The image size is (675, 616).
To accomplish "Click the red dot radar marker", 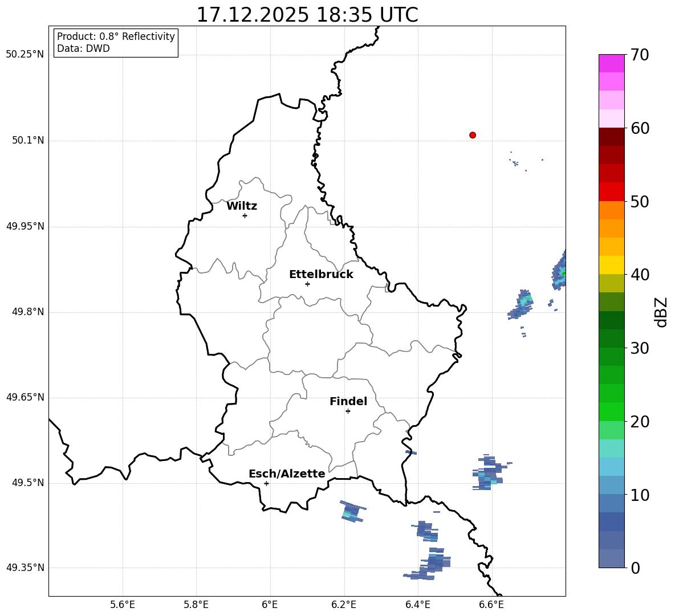I will point(472,135).
